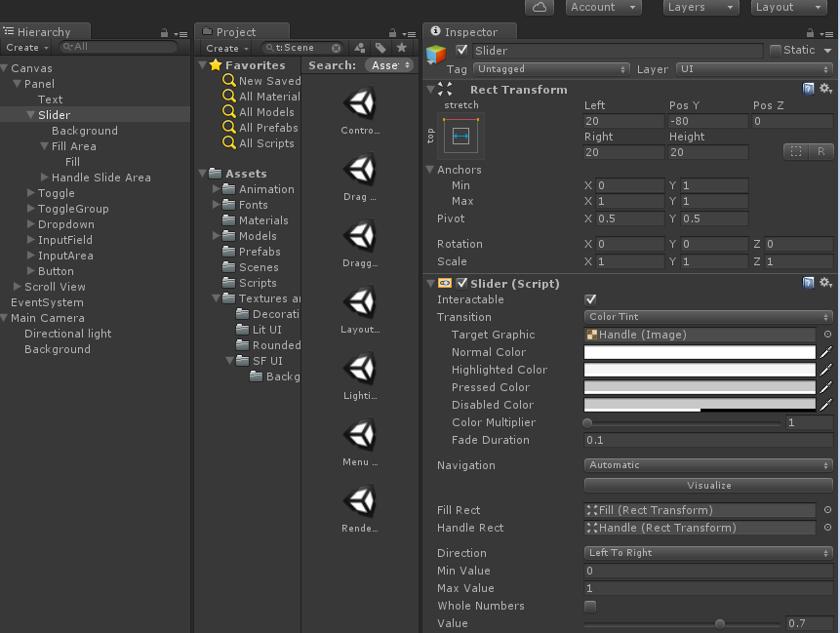Click the Pressed Color swatch
The height and width of the screenshot is (633, 840).
click(700, 387)
